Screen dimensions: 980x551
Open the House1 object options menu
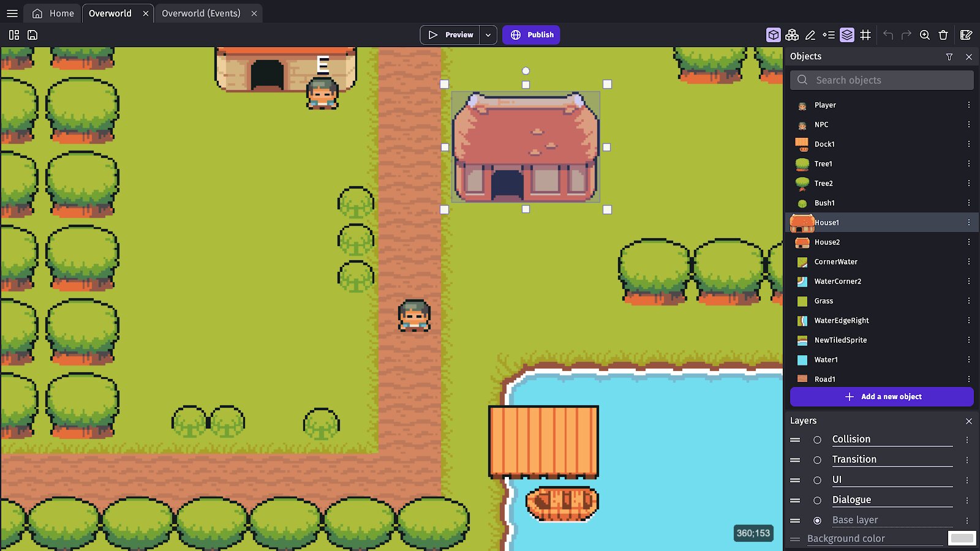click(x=969, y=222)
